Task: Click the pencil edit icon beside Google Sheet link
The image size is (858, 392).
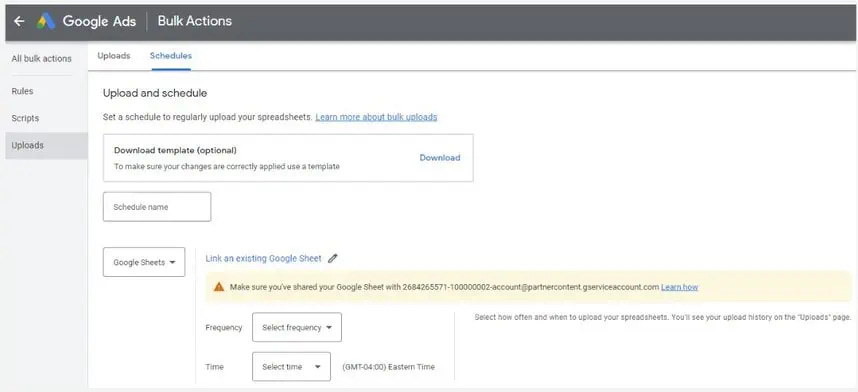Action: click(333, 258)
